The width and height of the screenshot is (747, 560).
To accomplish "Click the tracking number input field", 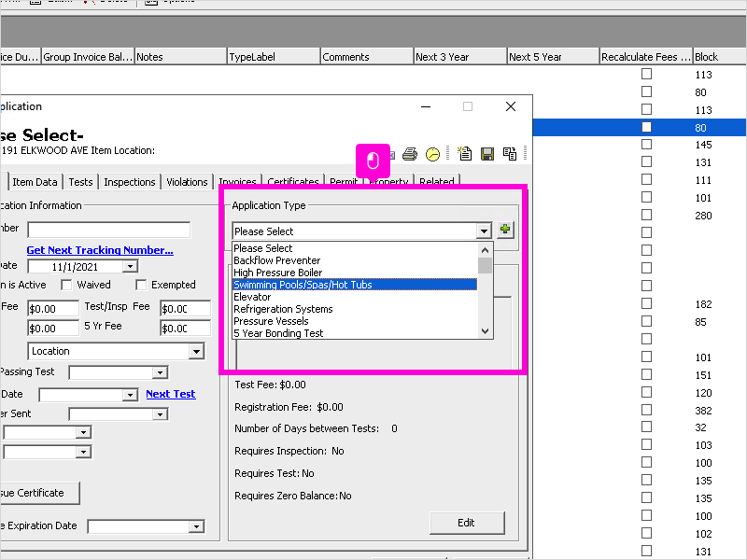I will click(108, 230).
